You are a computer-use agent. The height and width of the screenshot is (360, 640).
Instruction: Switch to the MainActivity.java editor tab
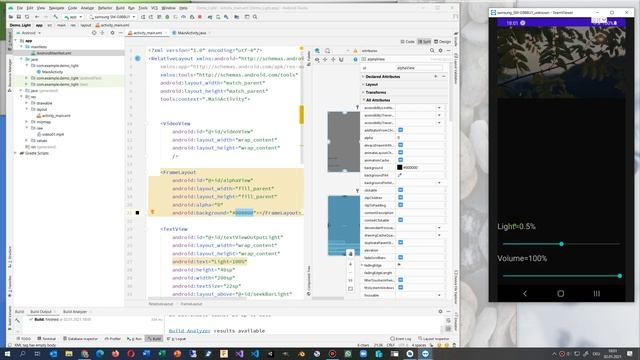(192, 33)
